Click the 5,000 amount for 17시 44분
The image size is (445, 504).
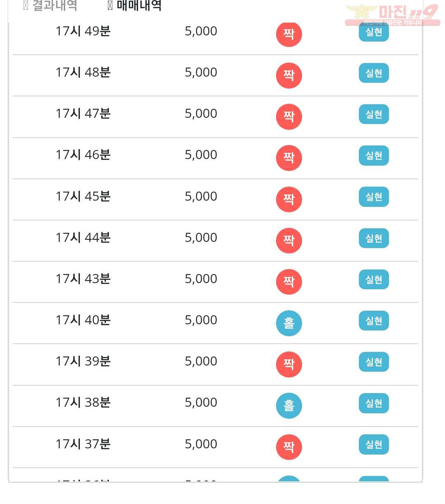click(201, 238)
